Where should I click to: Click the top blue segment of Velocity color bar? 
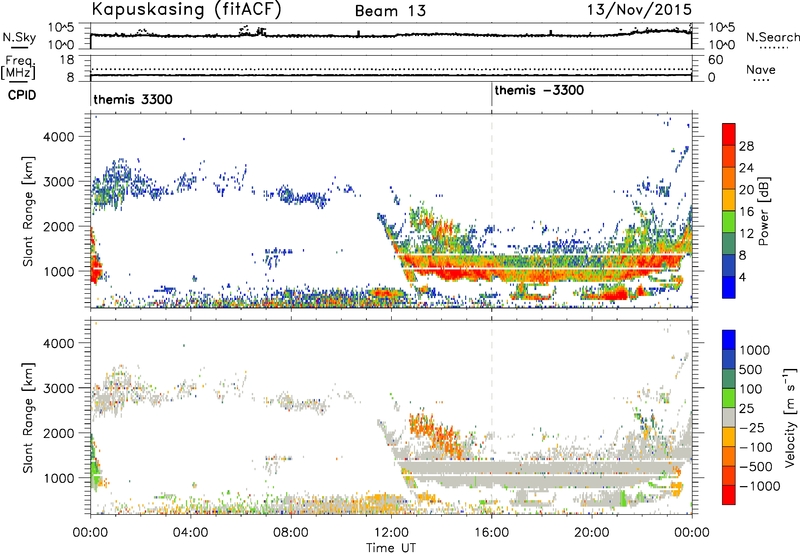(x=729, y=340)
